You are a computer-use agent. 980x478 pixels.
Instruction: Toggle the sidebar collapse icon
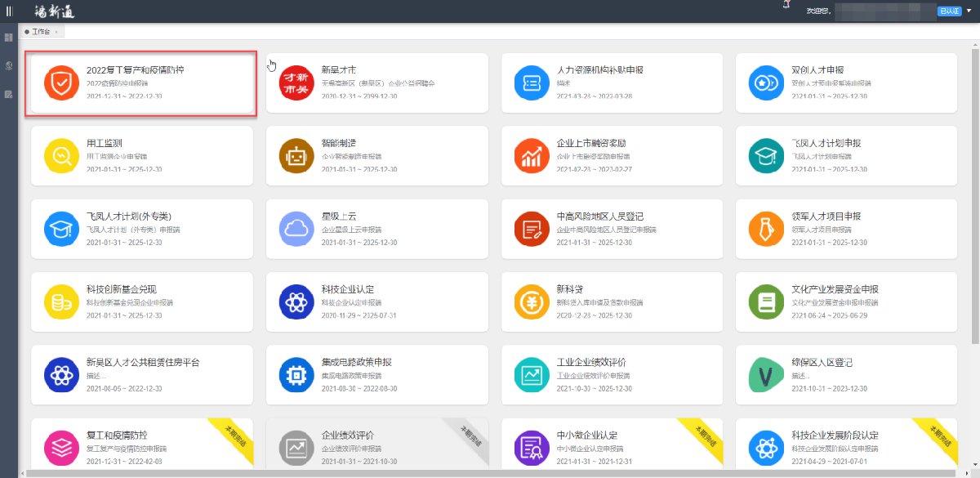pyautogui.click(x=9, y=11)
